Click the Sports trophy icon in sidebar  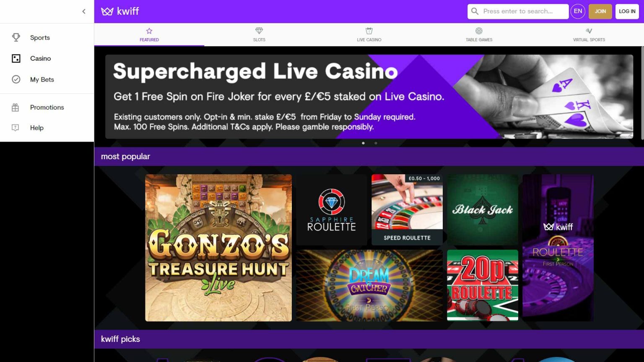pos(16,37)
